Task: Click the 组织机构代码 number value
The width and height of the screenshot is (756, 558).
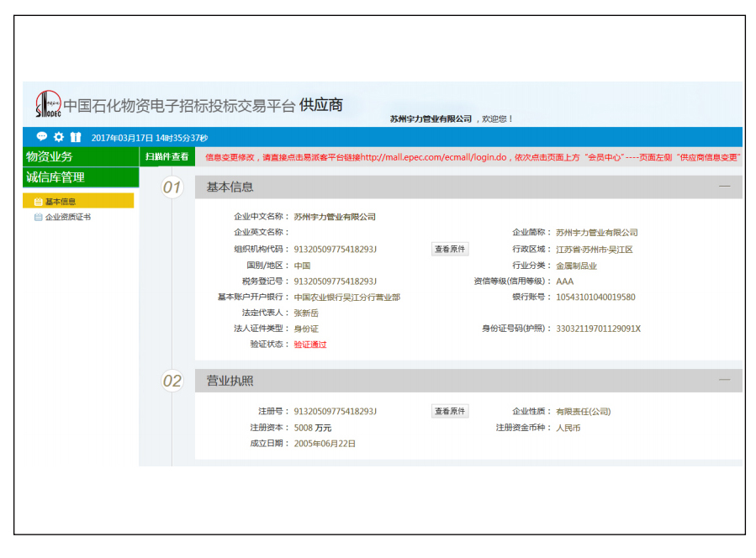Action: tap(335, 249)
